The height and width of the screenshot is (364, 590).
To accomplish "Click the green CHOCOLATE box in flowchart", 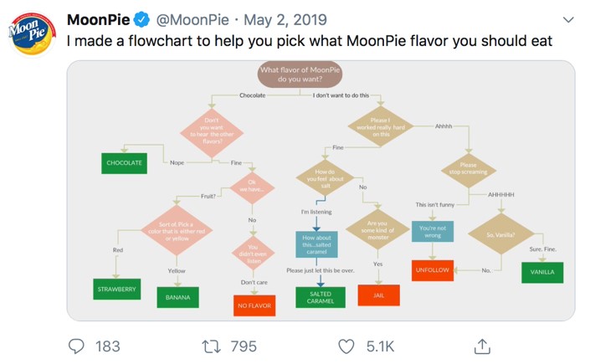I will [x=124, y=163].
